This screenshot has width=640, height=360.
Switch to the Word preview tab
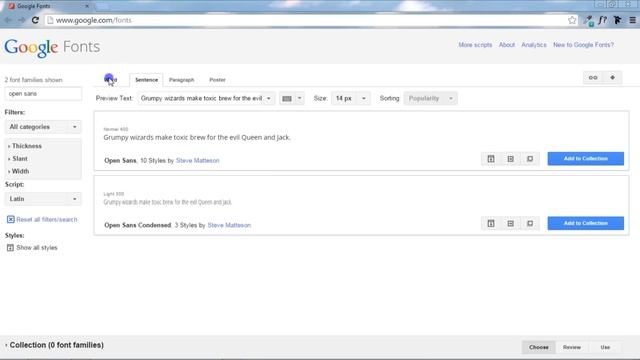[111, 80]
